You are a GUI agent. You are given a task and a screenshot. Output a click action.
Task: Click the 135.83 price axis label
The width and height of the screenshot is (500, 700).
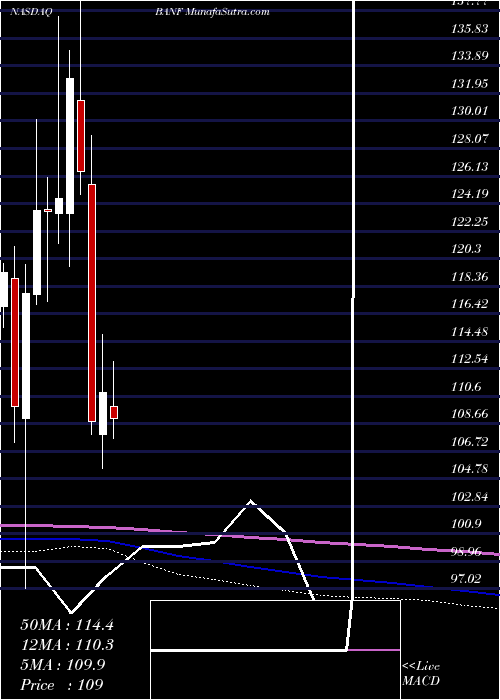tap(469, 29)
